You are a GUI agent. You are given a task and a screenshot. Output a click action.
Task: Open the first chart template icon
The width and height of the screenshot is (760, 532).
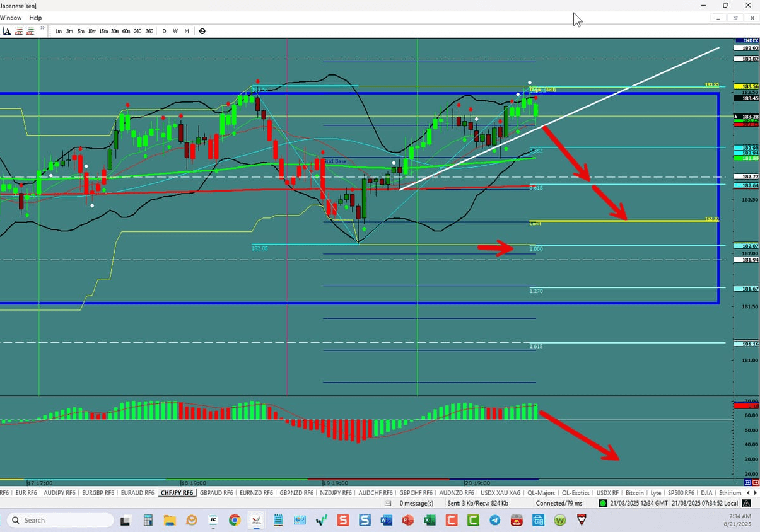[x=19, y=31]
